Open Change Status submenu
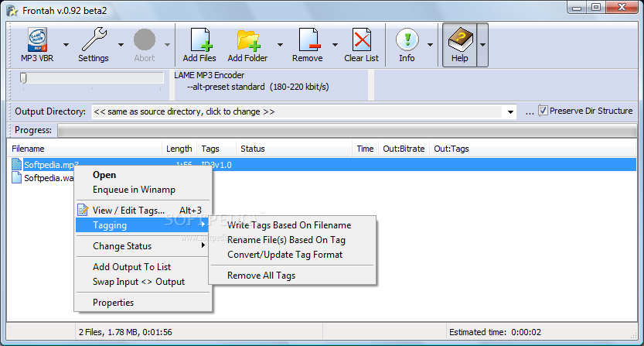This screenshot has width=644, height=346. click(143, 246)
